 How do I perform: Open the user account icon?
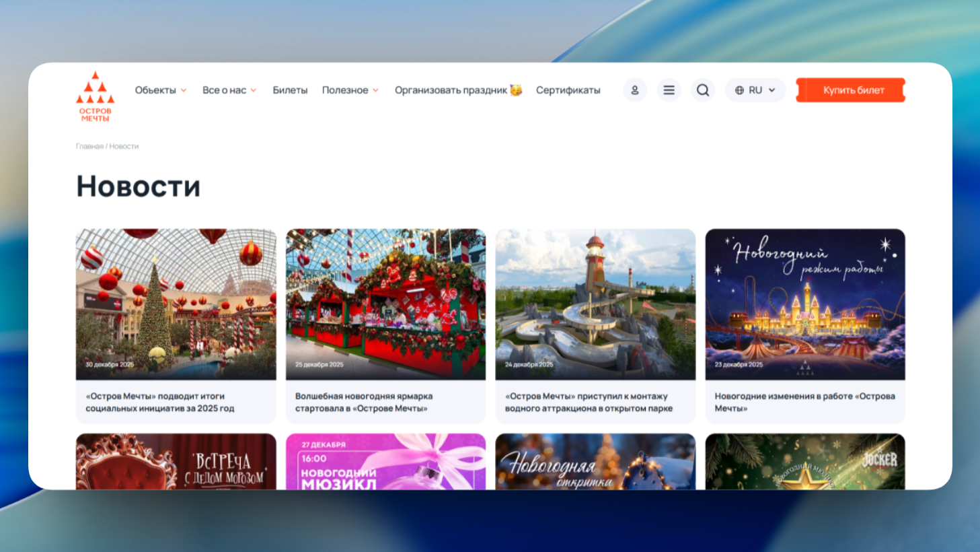(634, 90)
